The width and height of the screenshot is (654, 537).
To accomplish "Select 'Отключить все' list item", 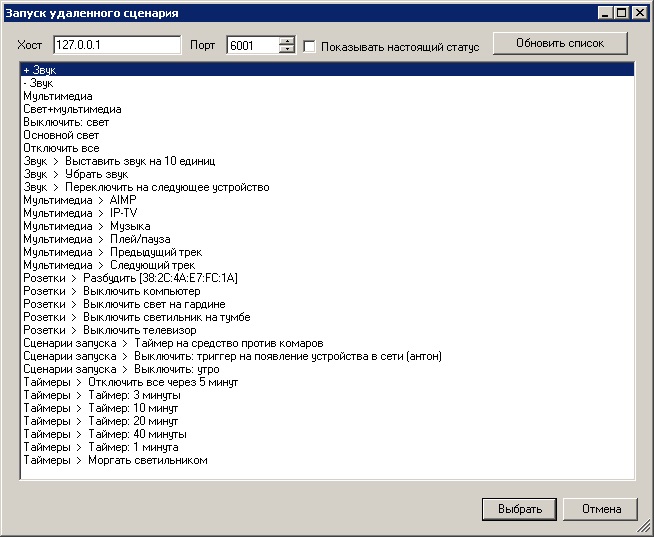I will click(327, 148).
